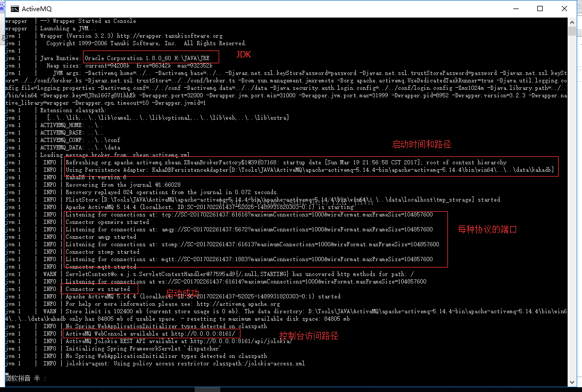Click 'For help or more information' line

[172, 304]
